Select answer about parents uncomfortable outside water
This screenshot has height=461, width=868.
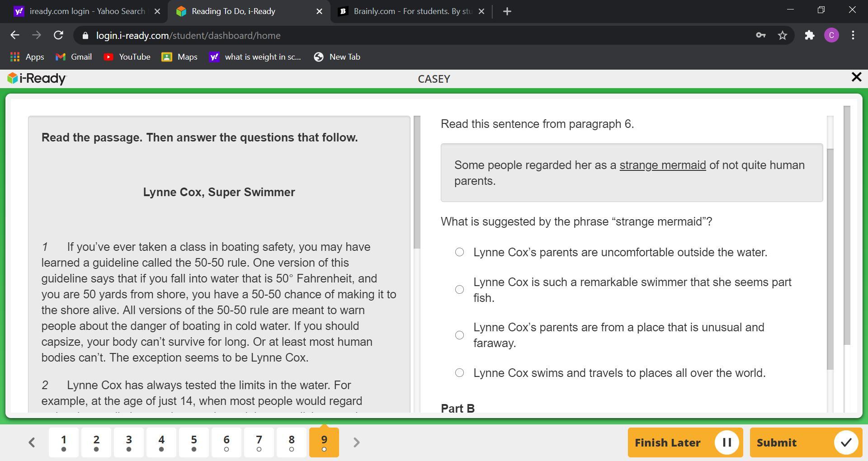pos(459,252)
